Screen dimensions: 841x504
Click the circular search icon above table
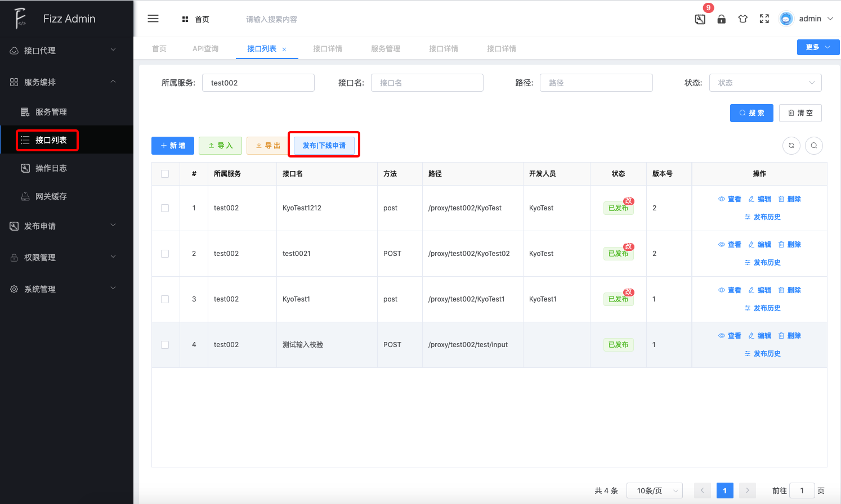click(x=814, y=146)
